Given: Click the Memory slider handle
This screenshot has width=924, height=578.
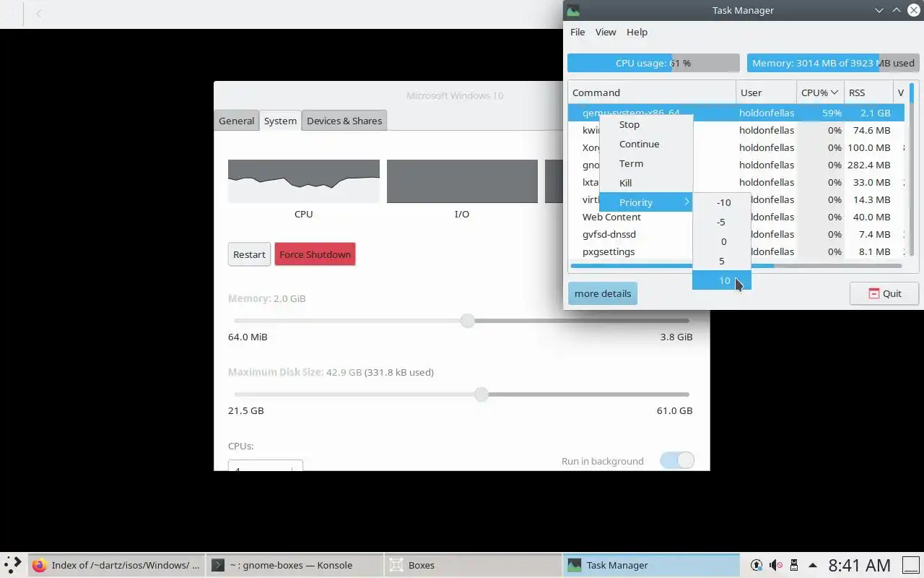Looking at the screenshot, I should [468, 321].
